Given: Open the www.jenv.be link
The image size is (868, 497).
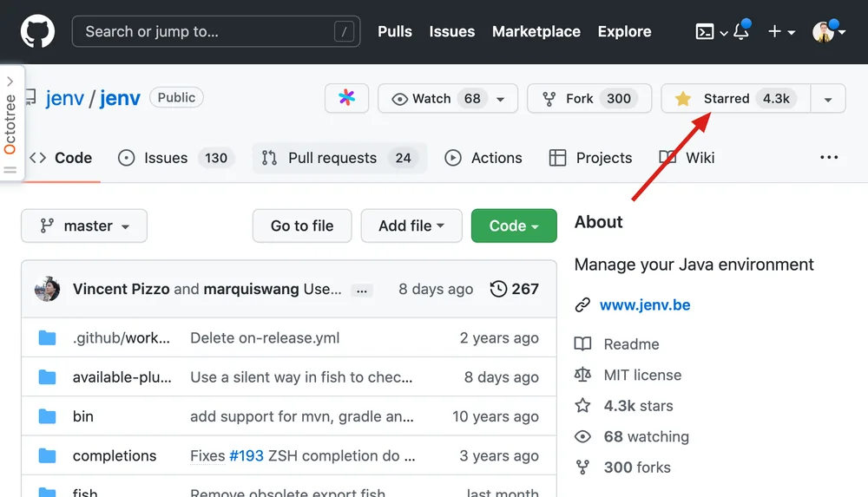Looking at the screenshot, I should click(x=645, y=305).
